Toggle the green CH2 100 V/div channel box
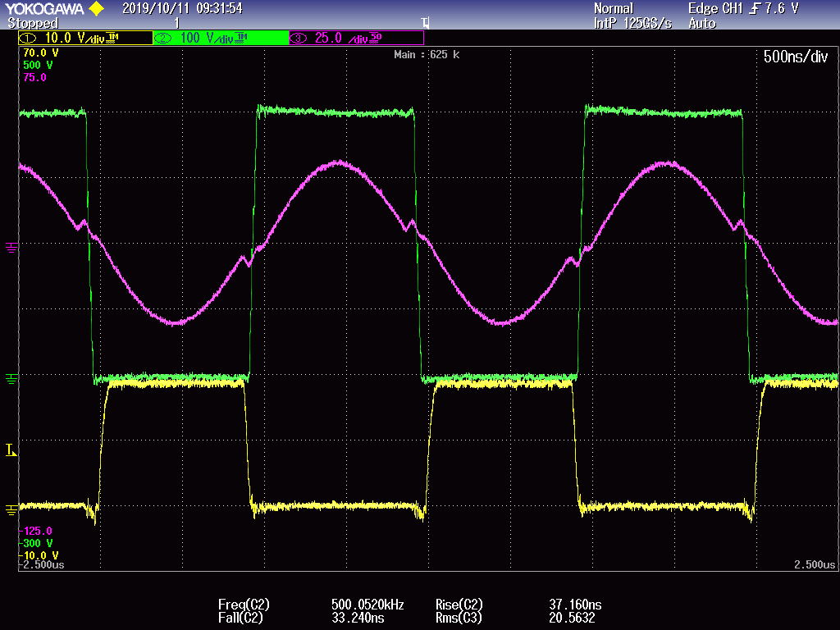 click(221, 38)
